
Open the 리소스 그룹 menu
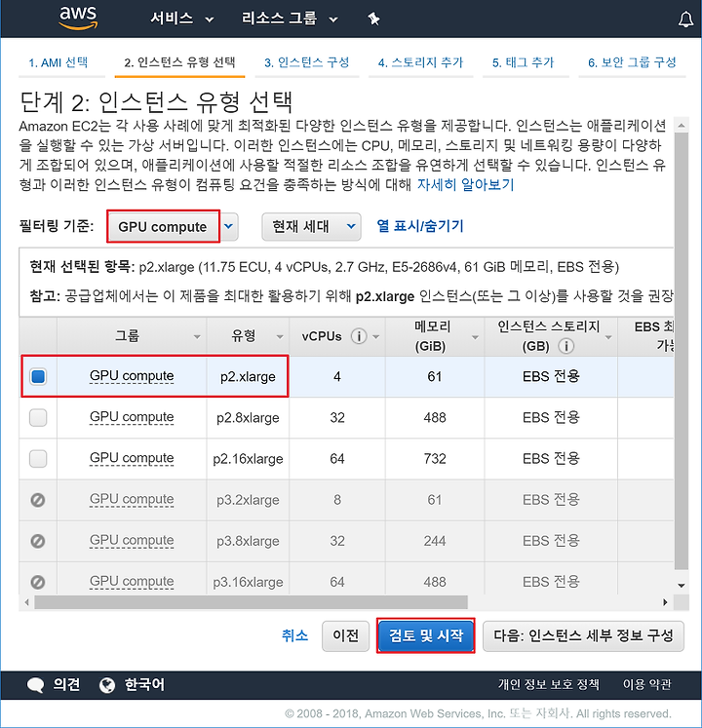(x=290, y=19)
